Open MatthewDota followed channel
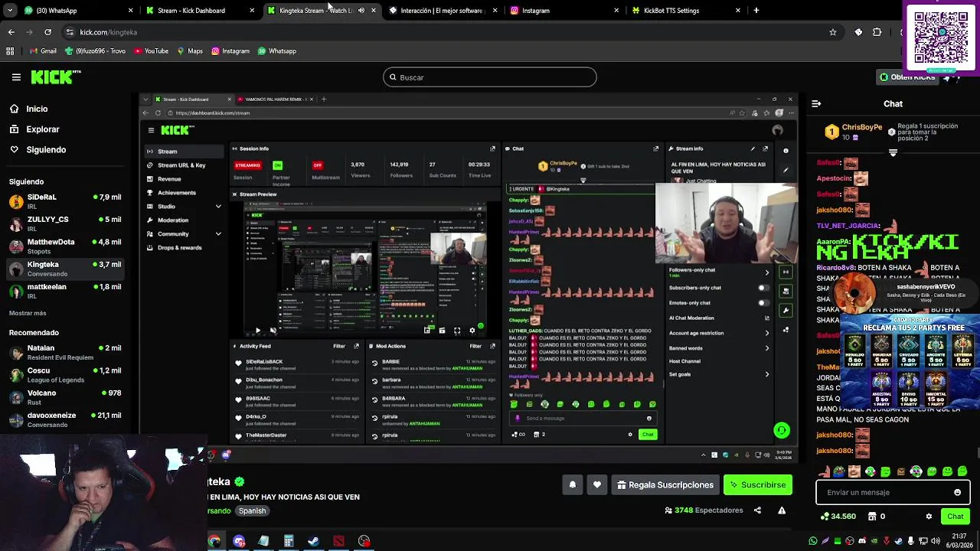980x551 pixels. pos(65,246)
